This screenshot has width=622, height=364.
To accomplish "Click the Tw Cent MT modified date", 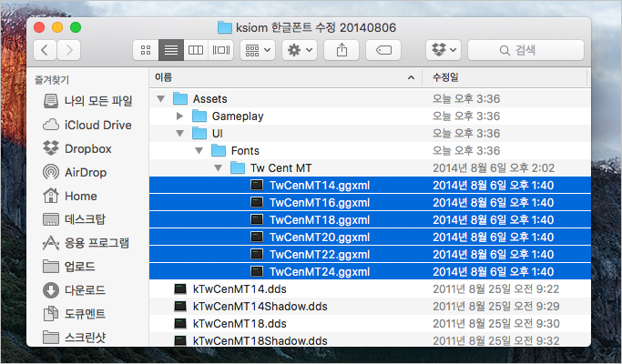I will point(494,168).
